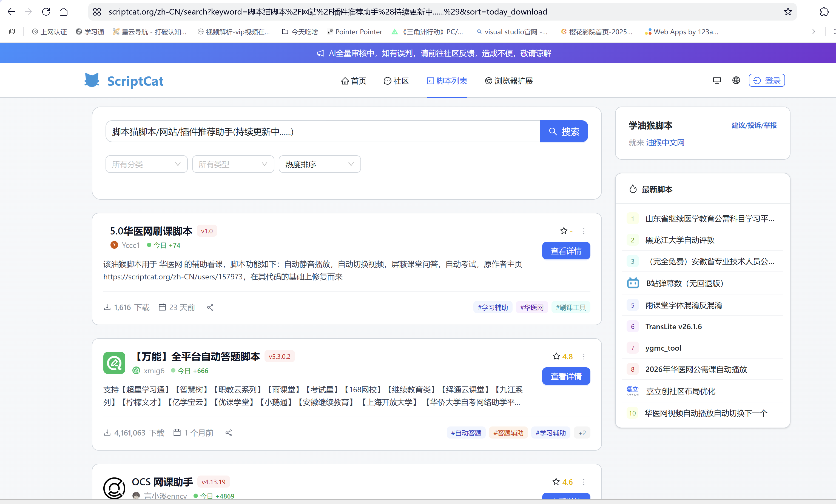Click the OCS 网课助手 logo icon
836x504 pixels.
click(114, 488)
